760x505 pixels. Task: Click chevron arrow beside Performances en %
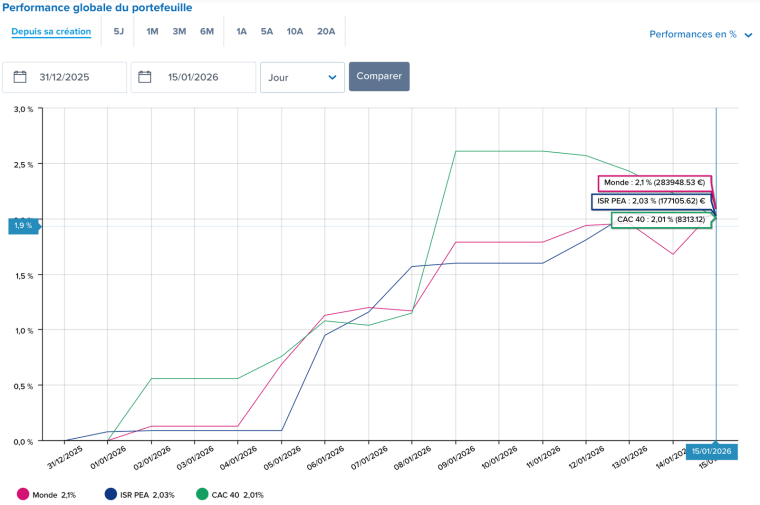pyautogui.click(x=748, y=35)
